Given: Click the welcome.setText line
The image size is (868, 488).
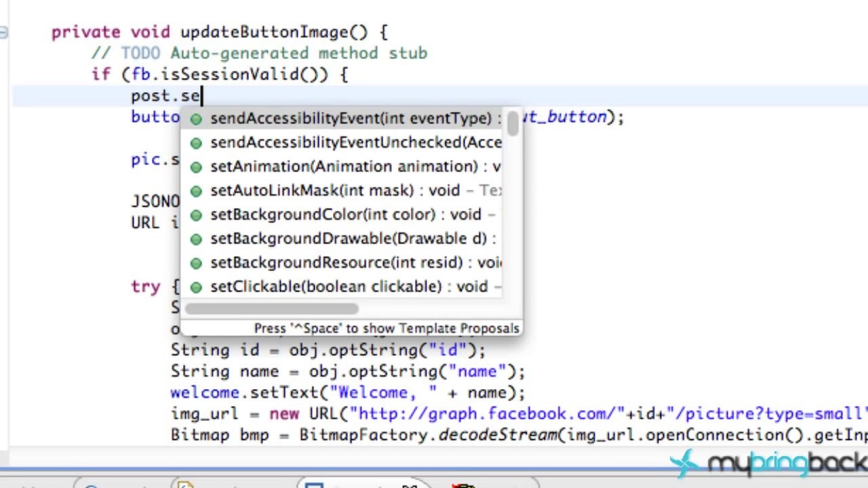Looking at the screenshot, I should click(348, 392).
